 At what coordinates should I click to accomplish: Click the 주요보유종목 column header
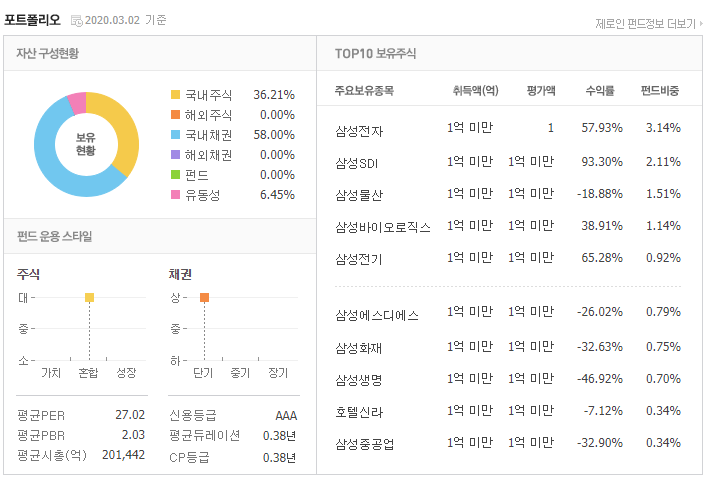[x=364, y=90]
